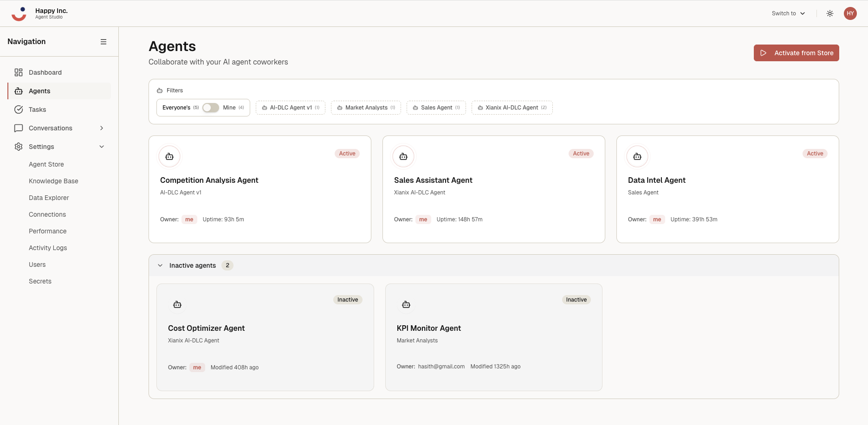Viewport: 868px width, 425px height.
Task: Click the Competition Analysis Agent robot icon
Action: coord(169,156)
